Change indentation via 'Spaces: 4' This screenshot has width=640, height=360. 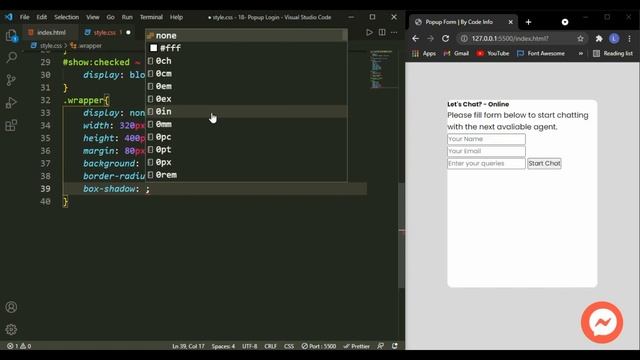[223, 346]
